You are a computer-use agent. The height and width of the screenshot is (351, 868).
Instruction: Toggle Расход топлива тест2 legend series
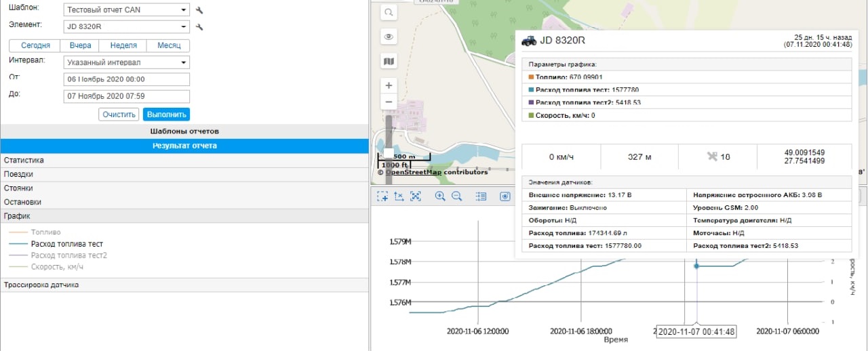click(x=68, y=255)
